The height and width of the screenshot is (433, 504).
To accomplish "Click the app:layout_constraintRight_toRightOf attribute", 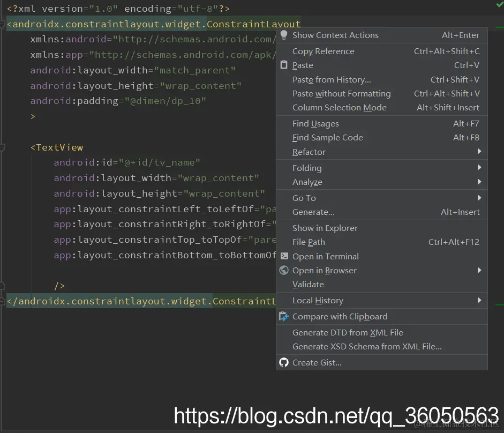I will (x=165, y=224).
